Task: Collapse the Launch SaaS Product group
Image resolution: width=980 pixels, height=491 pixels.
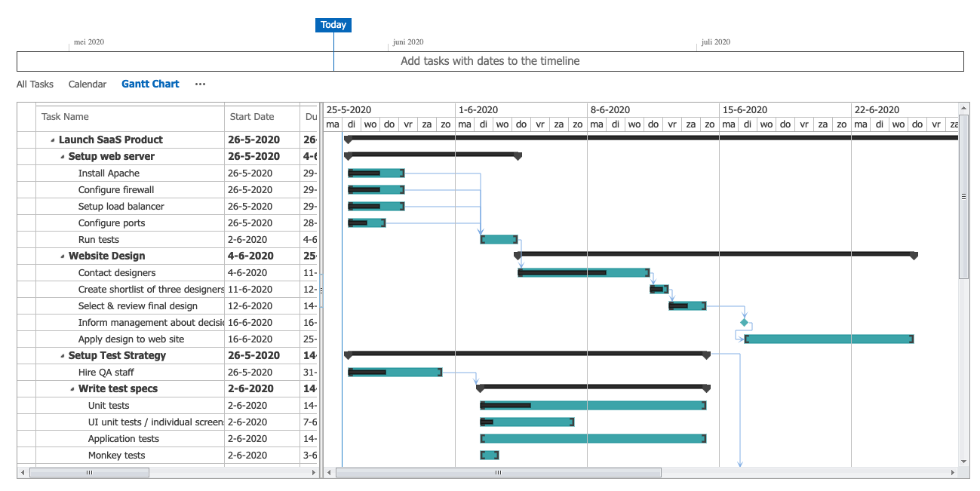Action: [x=53, y=140]
